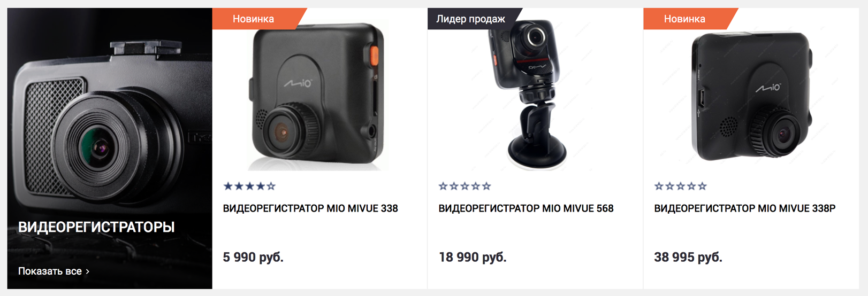The width and height of the screenshot is (868, 296).
Task: Select the fifth star of Mio MiVue 338P rating
Action: (702, 186)
